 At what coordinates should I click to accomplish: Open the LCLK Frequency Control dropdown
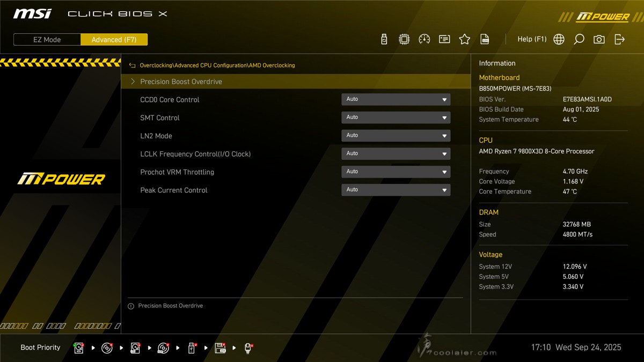(396, 154)
